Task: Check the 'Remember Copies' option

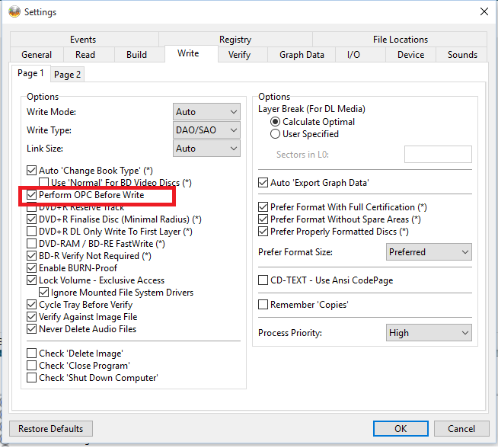Action: (x=263, y=305)
